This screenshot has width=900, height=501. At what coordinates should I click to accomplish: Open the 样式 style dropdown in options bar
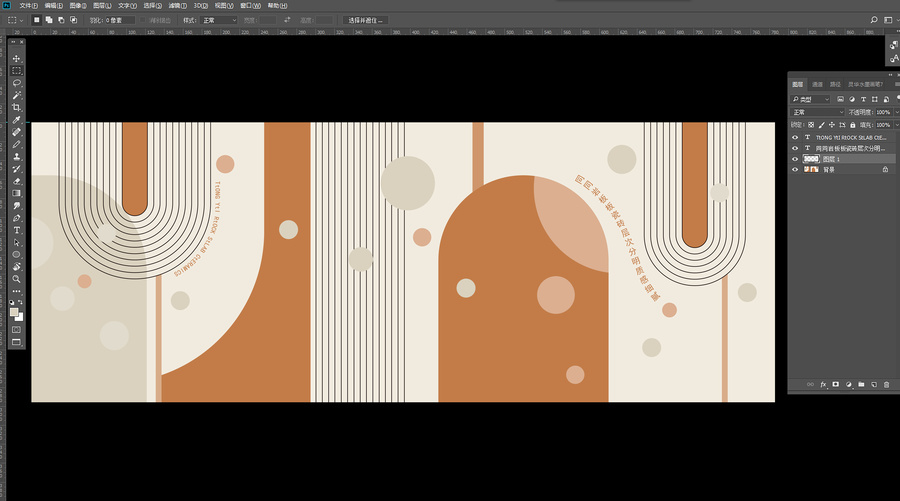pyautogui.click(x=219, y=20)
